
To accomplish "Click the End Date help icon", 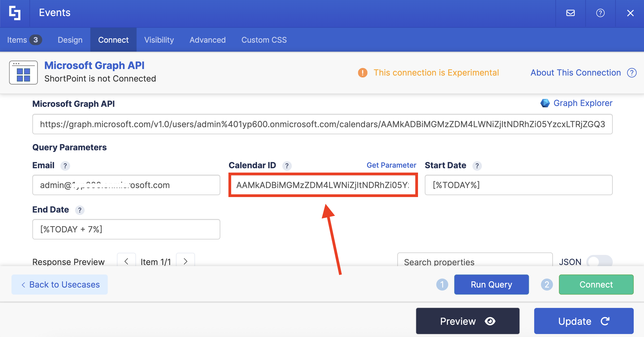I will [x=79, y=210].
